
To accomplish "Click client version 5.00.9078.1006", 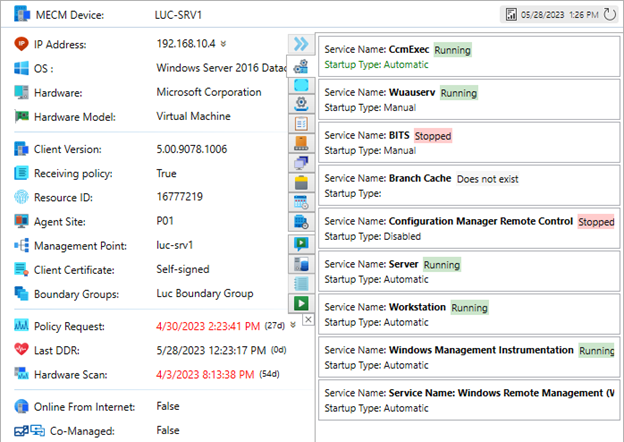I will [x=192, y=149].
